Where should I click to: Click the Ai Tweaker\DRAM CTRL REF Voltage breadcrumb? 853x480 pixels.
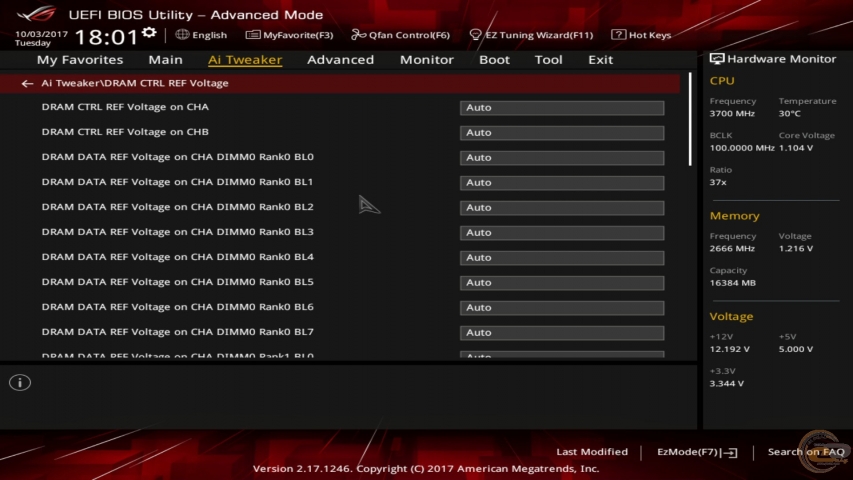135,83
